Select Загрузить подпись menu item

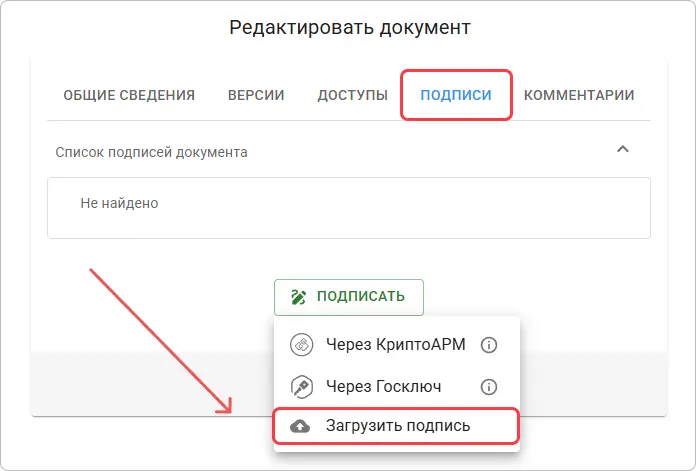click(397, 426)
